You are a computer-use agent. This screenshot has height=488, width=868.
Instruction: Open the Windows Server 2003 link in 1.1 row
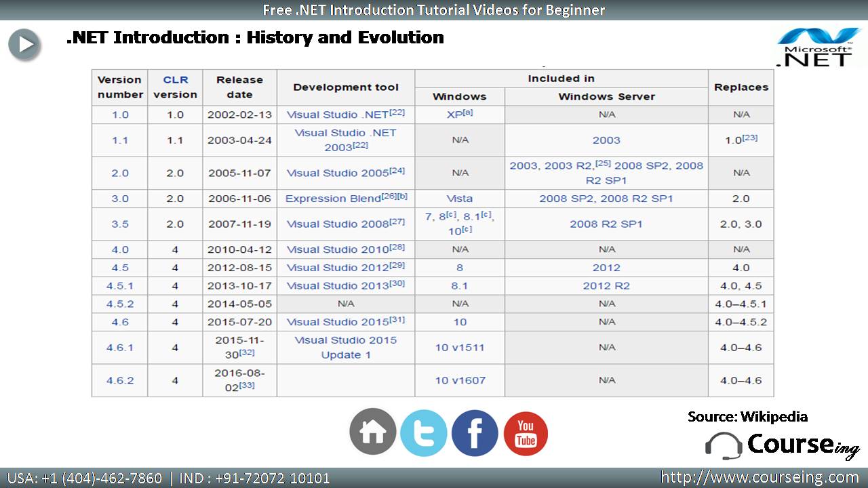point(606,140)
